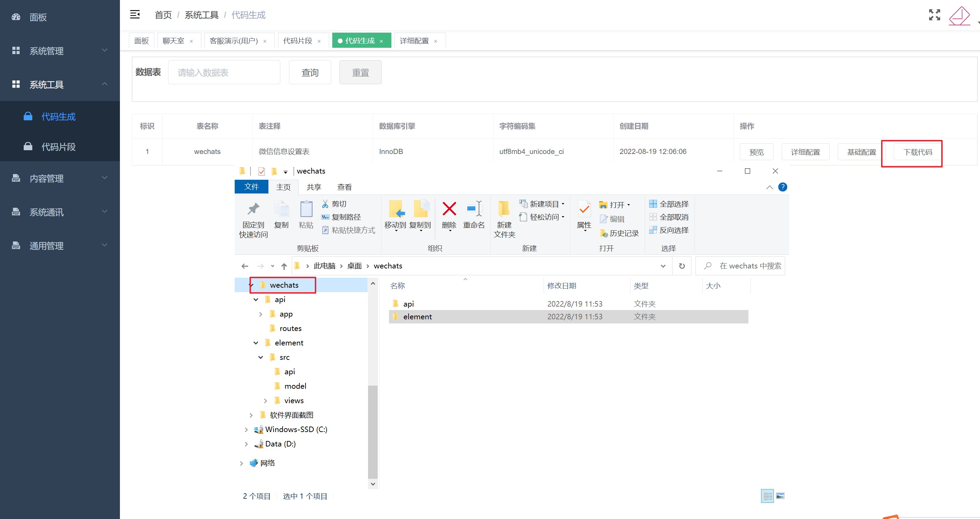Click the 下载代码 button

917,152
